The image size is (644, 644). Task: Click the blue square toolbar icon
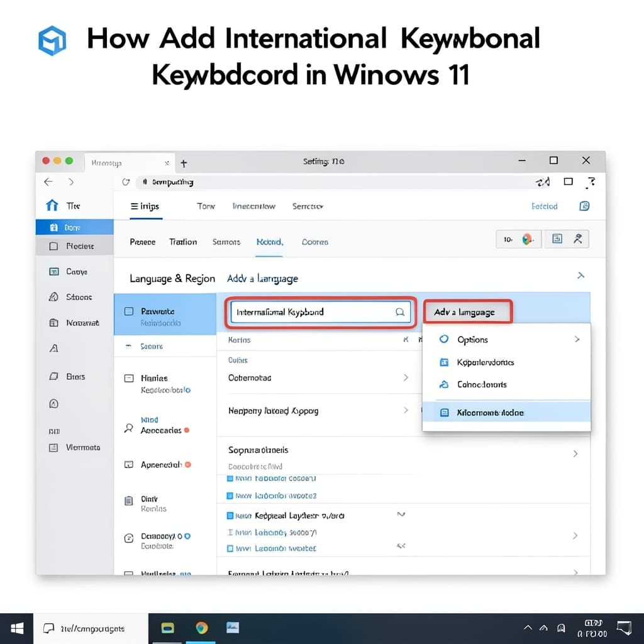coord(557,238)
